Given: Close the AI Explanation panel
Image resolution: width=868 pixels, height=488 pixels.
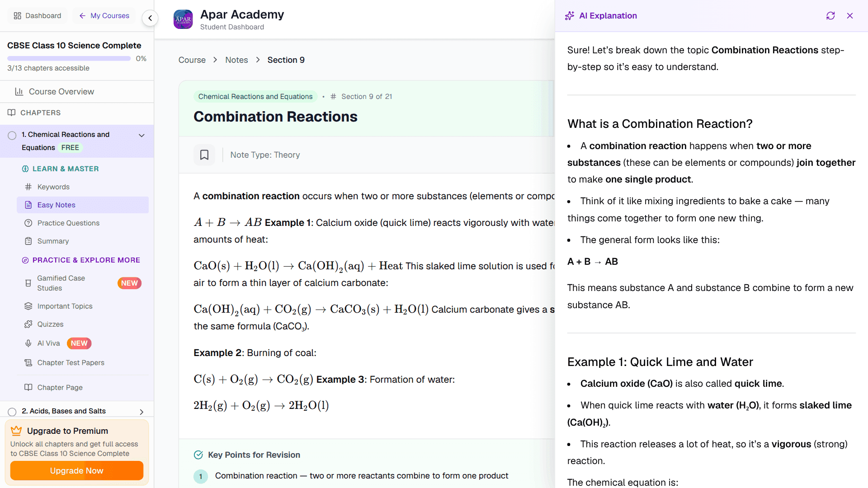Looking at the screenshot, I should click(x=850, y=16).
